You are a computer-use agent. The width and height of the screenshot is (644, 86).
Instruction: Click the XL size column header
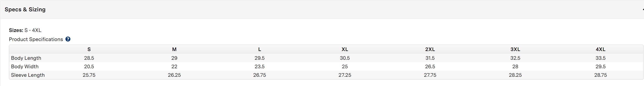345,49
